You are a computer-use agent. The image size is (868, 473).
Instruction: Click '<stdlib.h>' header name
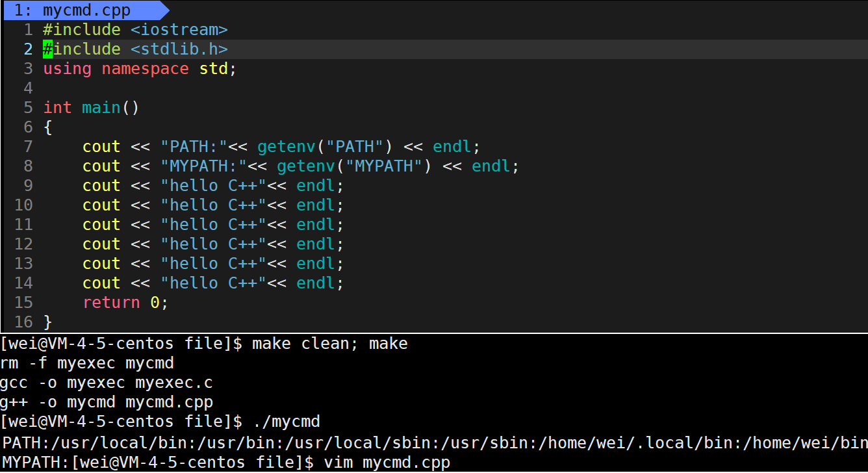179,49
